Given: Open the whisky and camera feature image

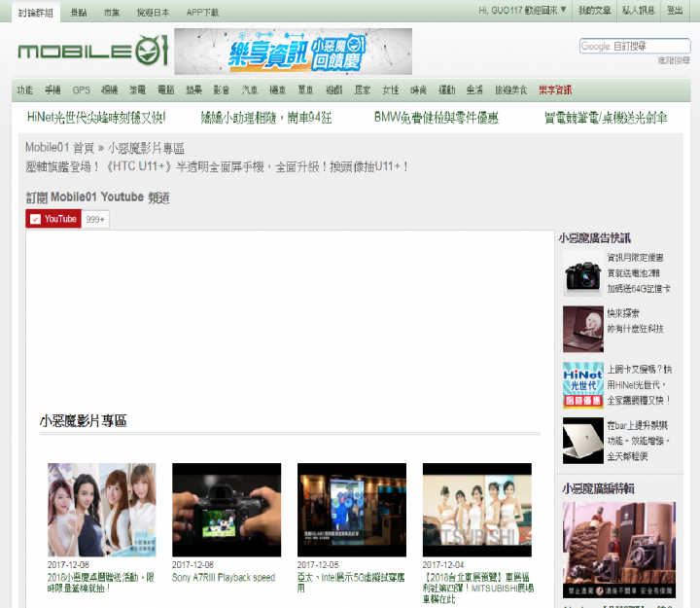Looking at the screenshot, I should tap(618, 550).
